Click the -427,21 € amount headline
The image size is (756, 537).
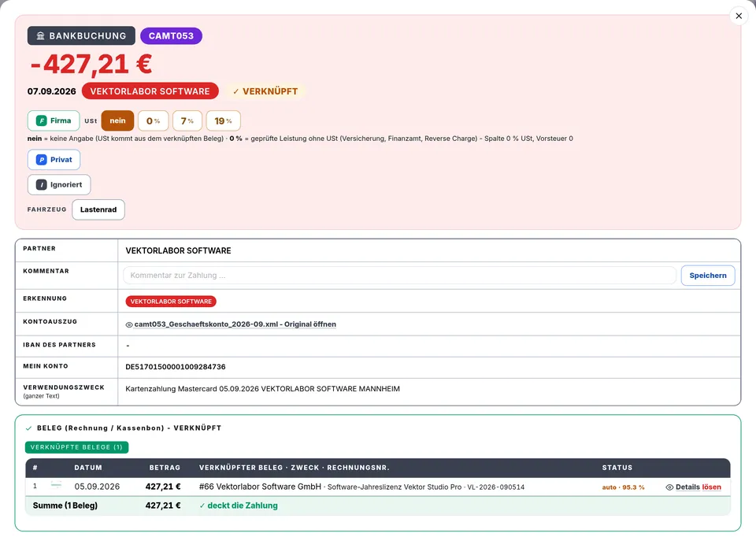pos(91,64)
